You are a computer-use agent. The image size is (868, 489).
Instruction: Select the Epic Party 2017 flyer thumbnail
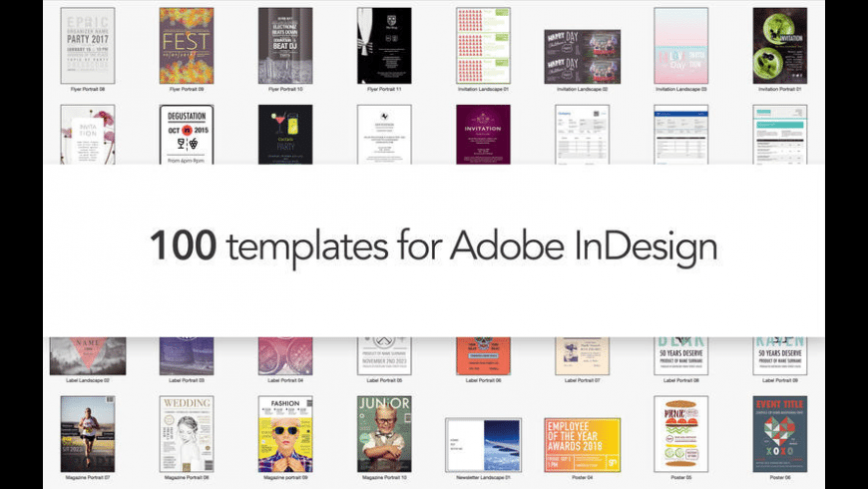[88, 46]
